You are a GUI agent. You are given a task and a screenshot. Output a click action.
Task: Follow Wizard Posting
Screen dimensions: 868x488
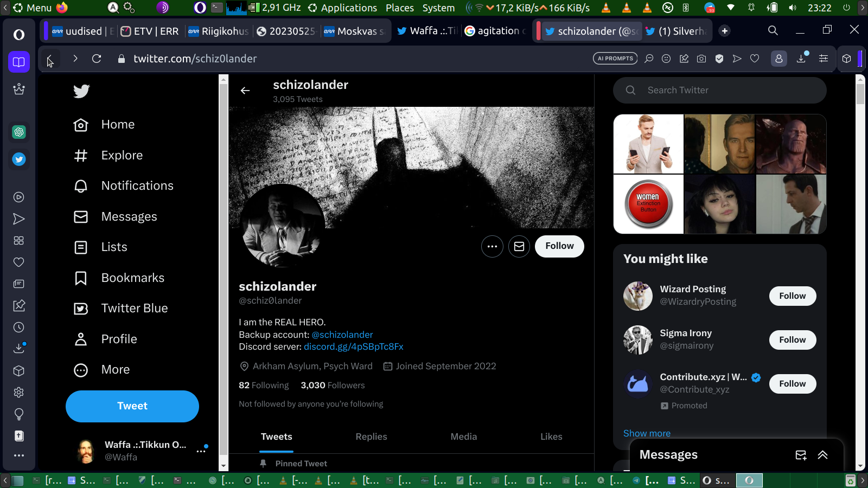pyautogui.click(x=793, y=296)
